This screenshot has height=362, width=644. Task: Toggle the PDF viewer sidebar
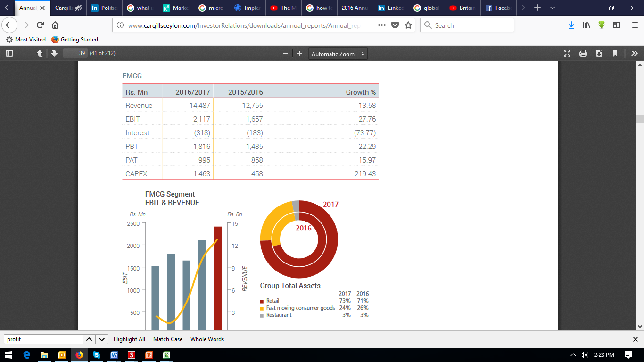9,53
